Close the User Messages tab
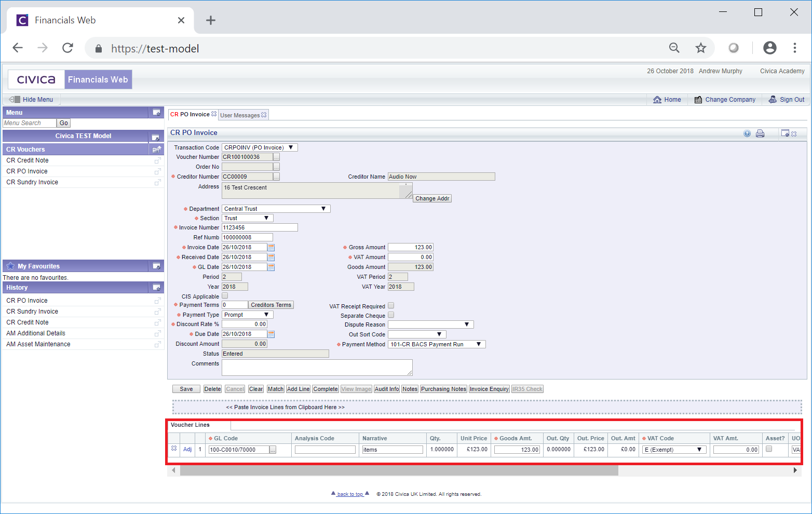 point(264,115)
